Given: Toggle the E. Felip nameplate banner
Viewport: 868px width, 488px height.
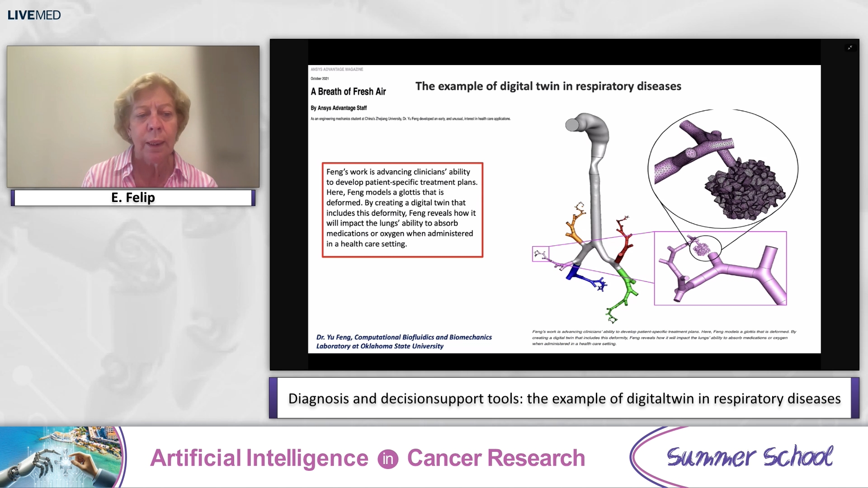Looking at the screenshot, I should click(133, 197).
